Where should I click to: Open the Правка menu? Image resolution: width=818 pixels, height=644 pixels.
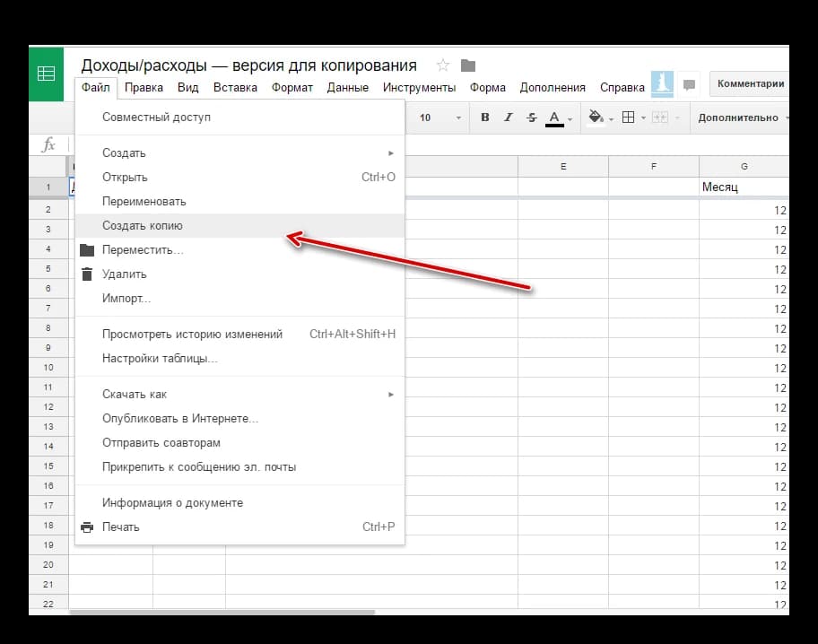tap(144, 88)
